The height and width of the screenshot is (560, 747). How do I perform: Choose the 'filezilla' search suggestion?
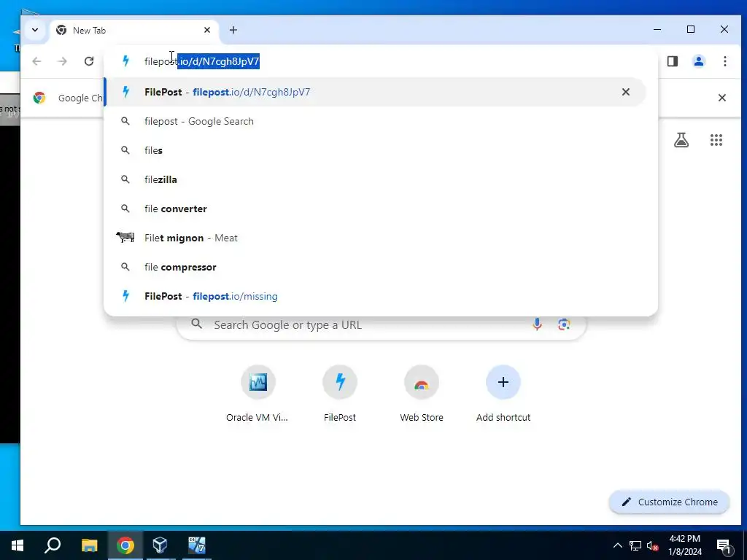coord(375,179)
